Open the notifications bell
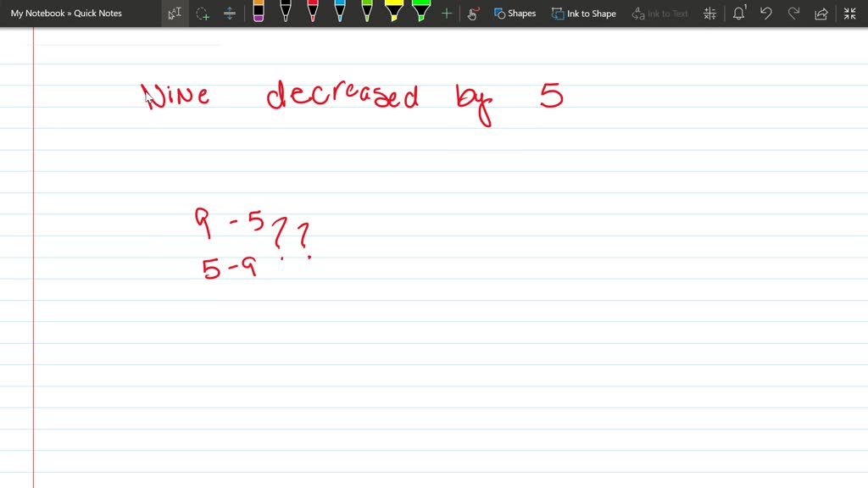 click(737, 13)
